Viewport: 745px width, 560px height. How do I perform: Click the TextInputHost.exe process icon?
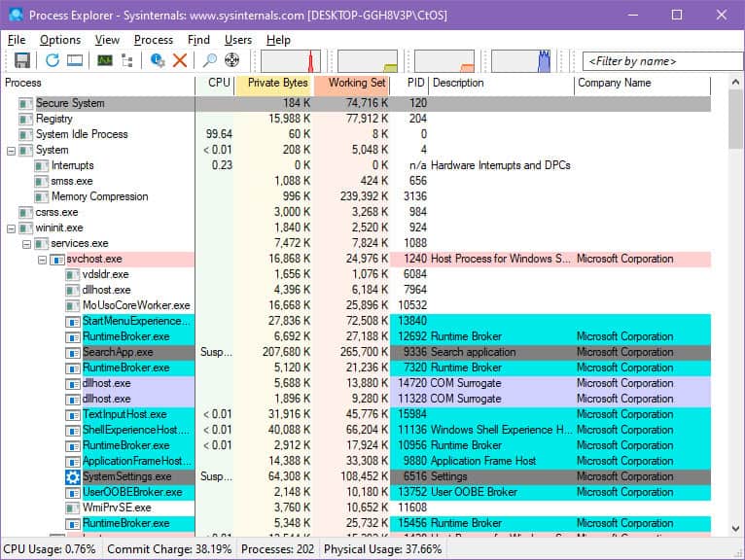tap(72, 415)
